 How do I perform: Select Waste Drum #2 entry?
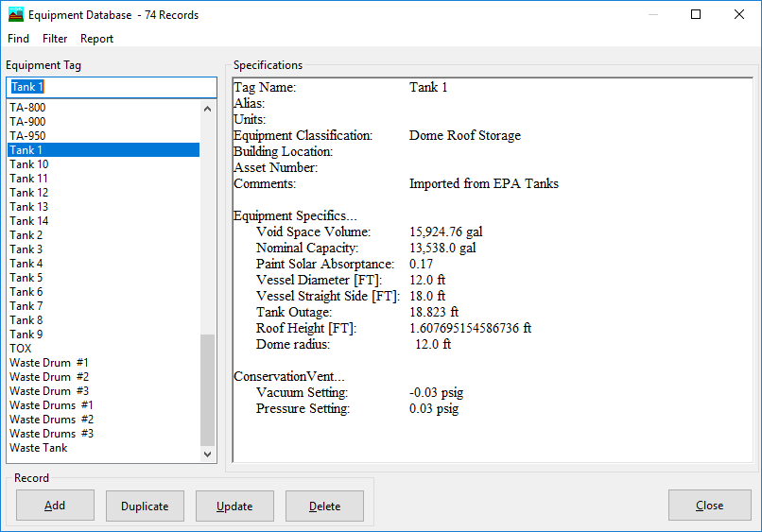tap(49, 377)
